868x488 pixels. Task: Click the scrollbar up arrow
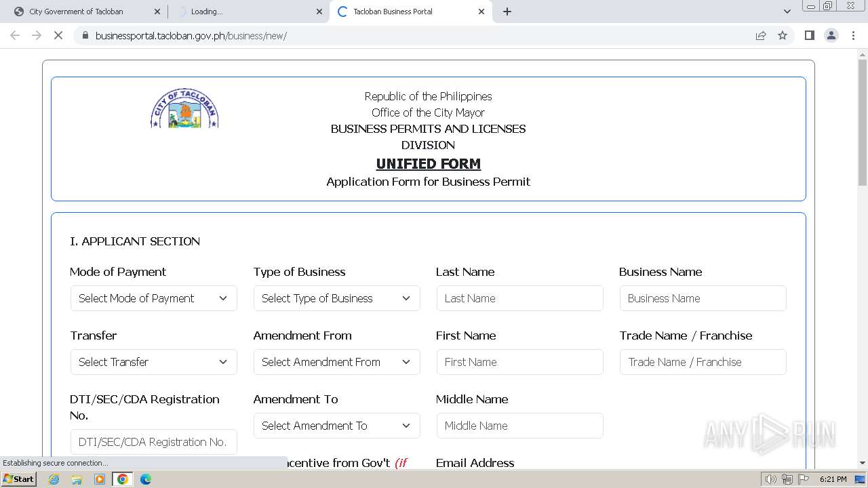(863, 54)
